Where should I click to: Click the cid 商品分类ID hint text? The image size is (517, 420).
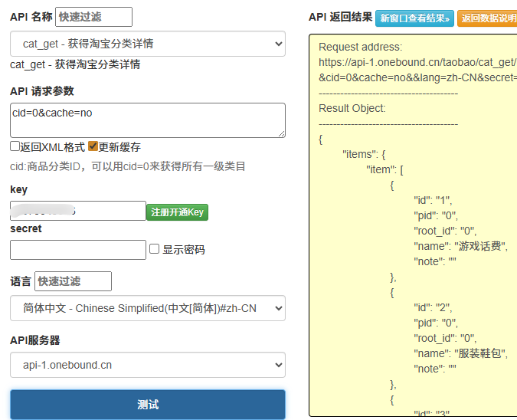click(128, 166)
